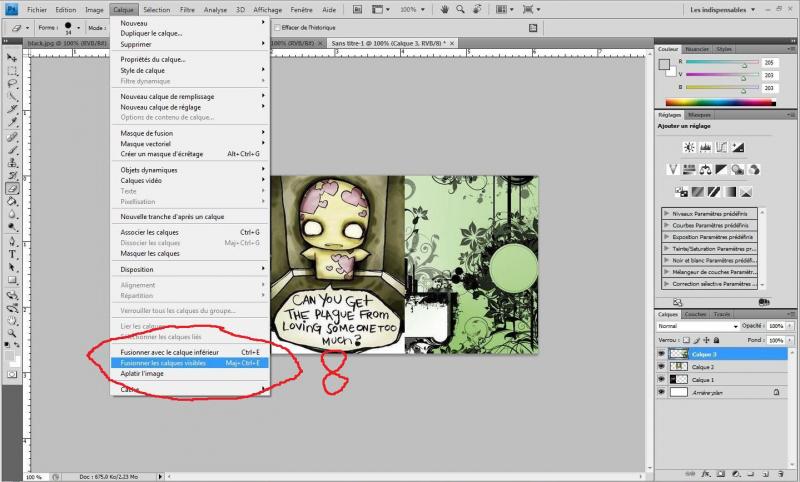
Task: Expand Niveaux Paramètres prédéfinis
Action: 667,214
